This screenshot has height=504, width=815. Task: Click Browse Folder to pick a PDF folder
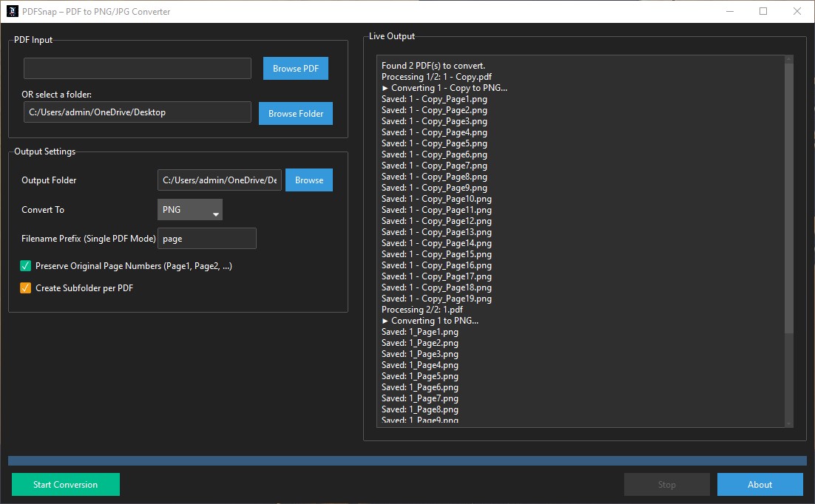click(x=295, y=113)
